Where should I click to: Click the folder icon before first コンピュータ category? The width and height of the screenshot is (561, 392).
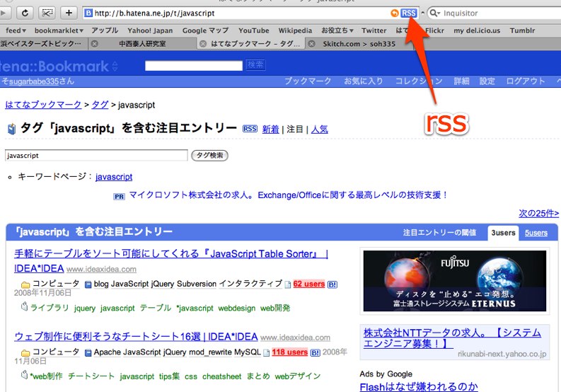click(x=25, y=284)
